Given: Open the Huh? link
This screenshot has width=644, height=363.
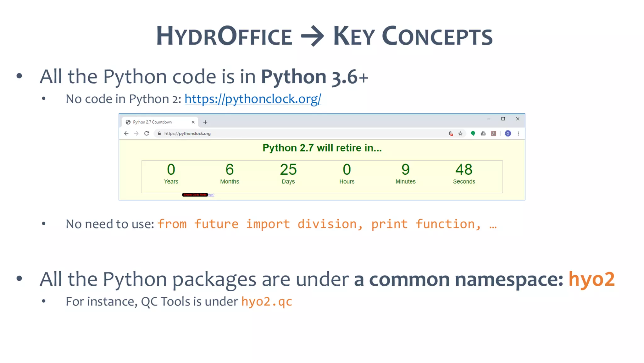Looking at the screenshot, I should pyautogui.click(x=211, y=195).
